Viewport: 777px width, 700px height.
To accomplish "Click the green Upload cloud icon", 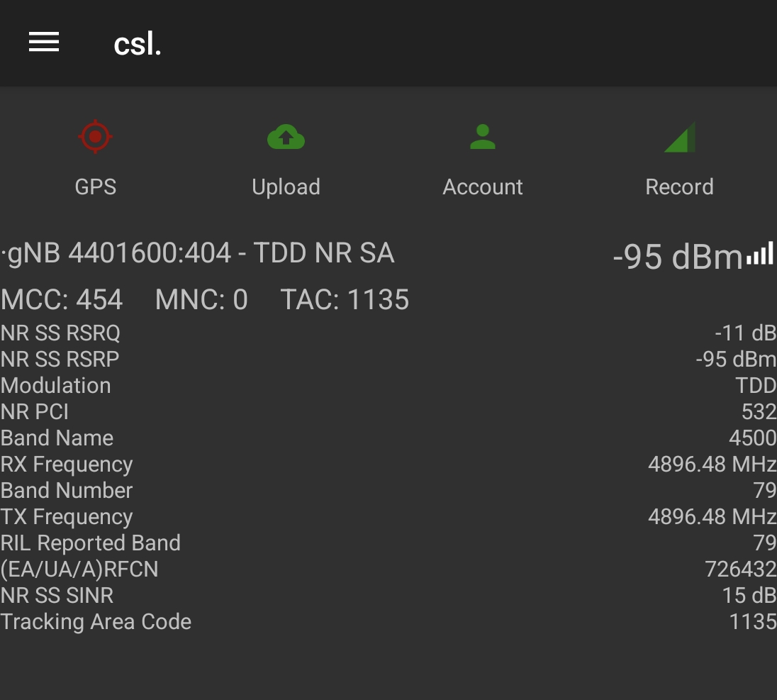I will [x=286, y=136].
